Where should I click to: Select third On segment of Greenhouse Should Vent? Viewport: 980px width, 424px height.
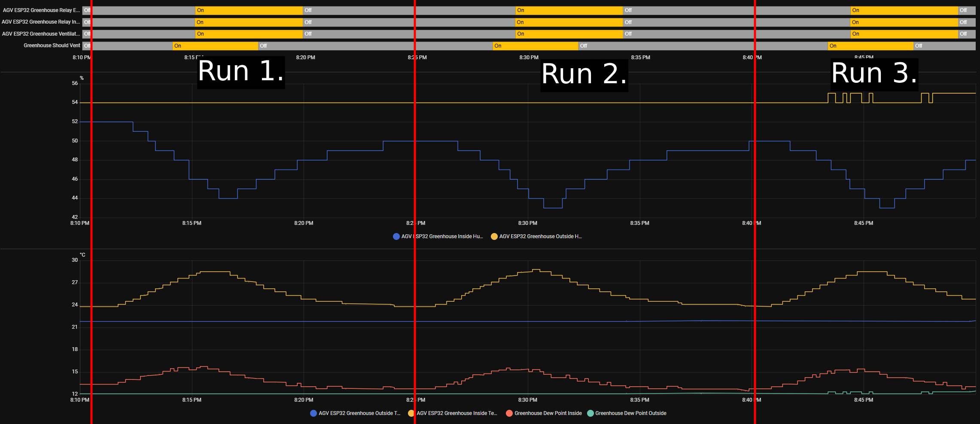click(x=870, y=46)
